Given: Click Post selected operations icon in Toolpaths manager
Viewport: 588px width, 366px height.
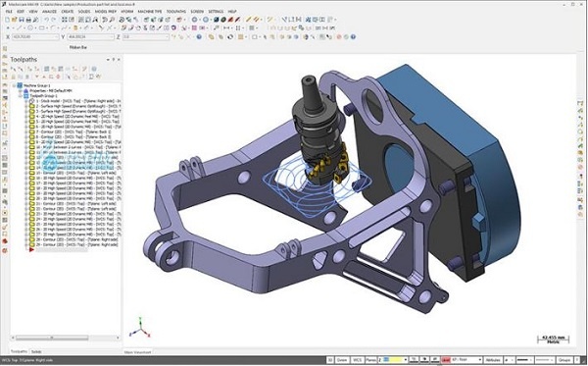Looking at the screenshot, I should 68,69.
